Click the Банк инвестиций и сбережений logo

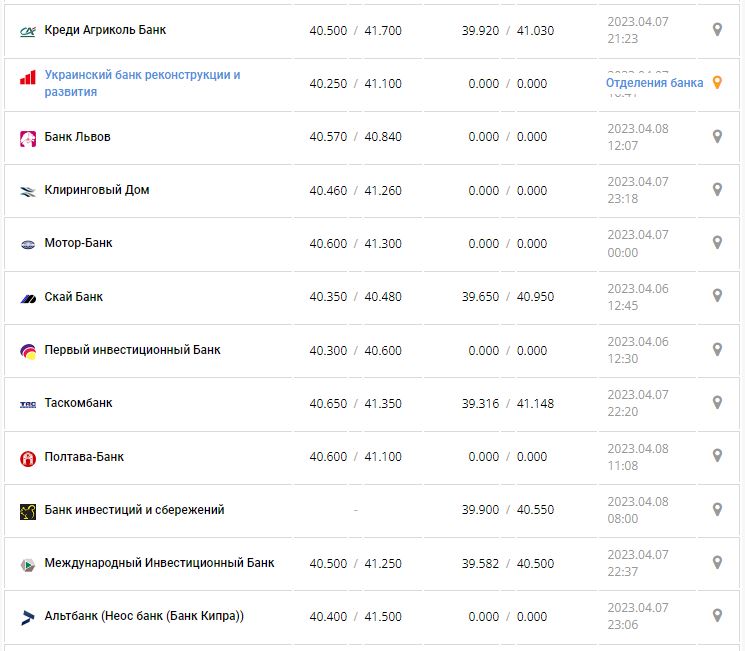[x=28, y=511]
